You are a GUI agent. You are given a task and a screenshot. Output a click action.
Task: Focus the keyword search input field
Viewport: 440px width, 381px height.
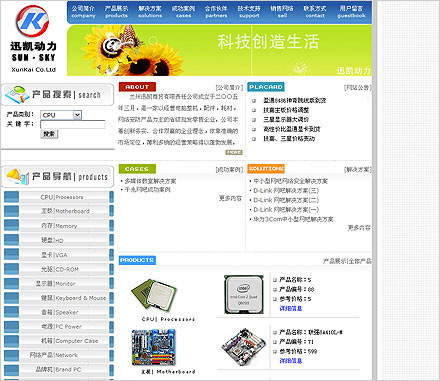coord(73,124)
